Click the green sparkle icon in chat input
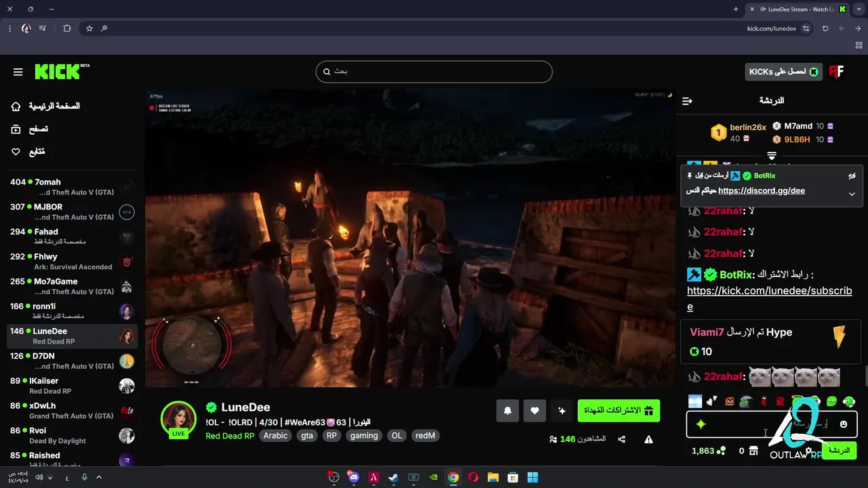This screenshot has height=488, width=868. tap(701, 424)
